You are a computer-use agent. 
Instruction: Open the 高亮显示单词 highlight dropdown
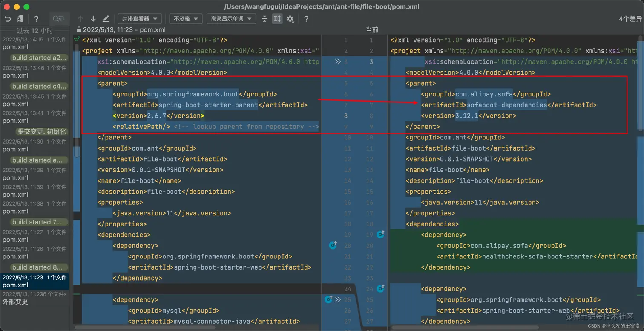231,19
